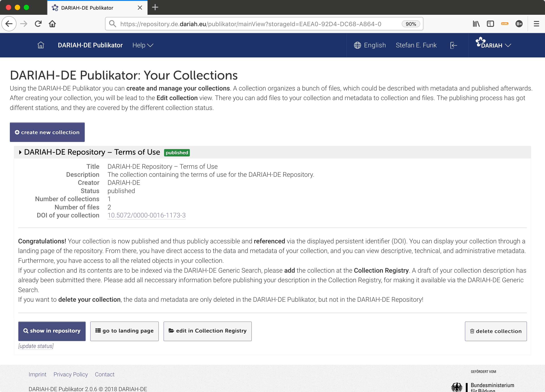Image resolution: width=545 pixels, height=392 pixels.
Task: Reload the page with the refresh icon
Action: 38,23
